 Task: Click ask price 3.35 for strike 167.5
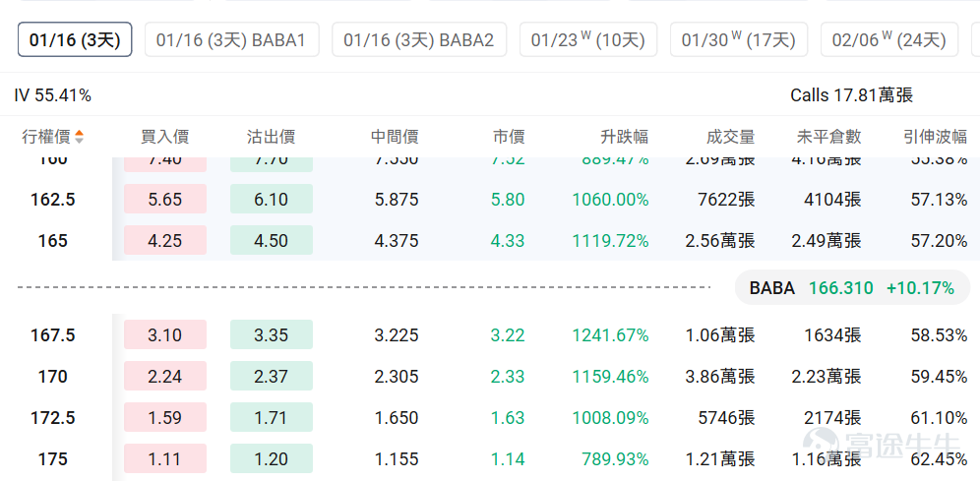click(272, 334)
